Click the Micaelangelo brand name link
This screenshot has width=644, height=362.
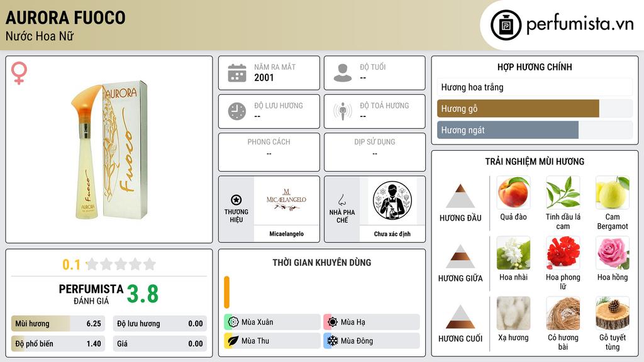click(x=286, y=234)
